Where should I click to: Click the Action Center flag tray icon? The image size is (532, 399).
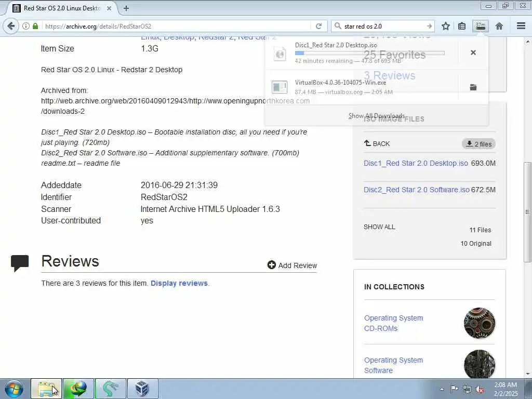tap(454, 389)
